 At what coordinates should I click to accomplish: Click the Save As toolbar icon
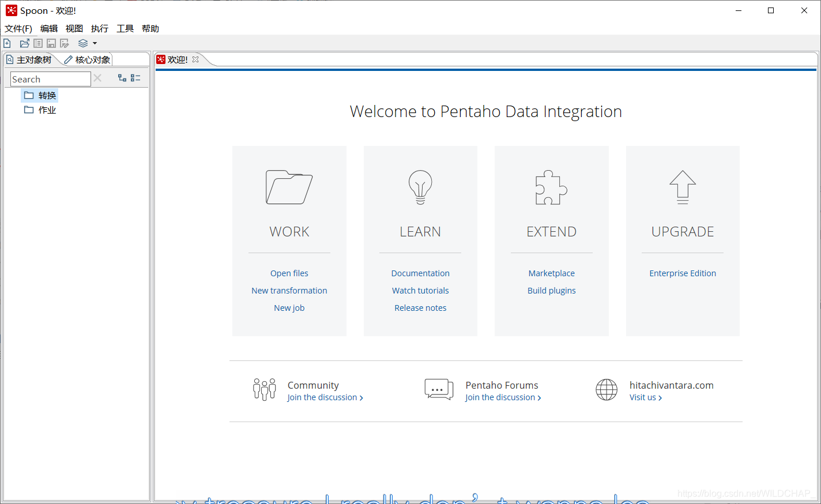tap(65, 43)
